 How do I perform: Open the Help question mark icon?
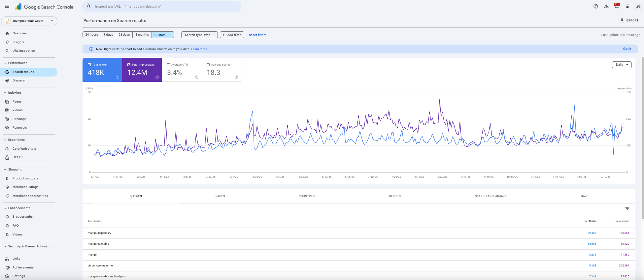click(595, 6)
